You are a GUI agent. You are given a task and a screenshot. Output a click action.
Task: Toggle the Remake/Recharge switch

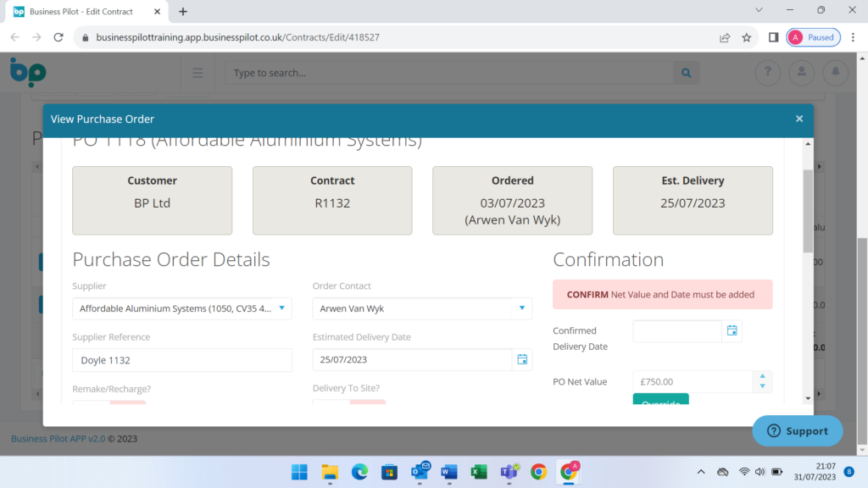[x=108, y=402]
